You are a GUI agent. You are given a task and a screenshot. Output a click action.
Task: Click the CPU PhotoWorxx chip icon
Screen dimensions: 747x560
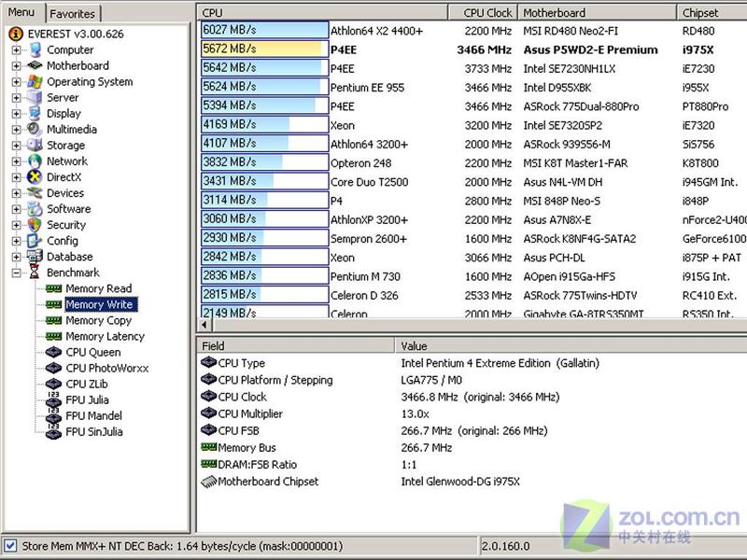point(54,368)
